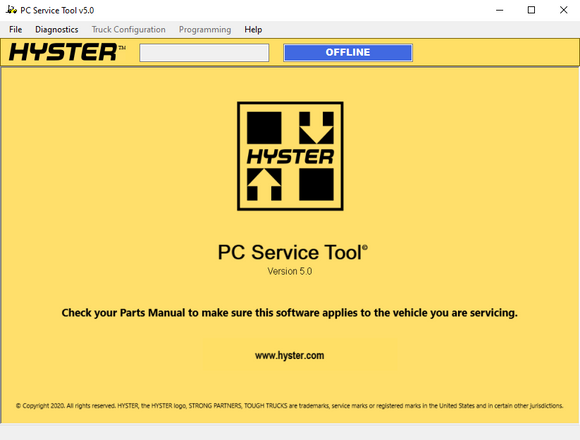Click the Parts Manual warning message
Viewport: 580px width, 440px height.
pyautogui.click(x=289, y=313)
